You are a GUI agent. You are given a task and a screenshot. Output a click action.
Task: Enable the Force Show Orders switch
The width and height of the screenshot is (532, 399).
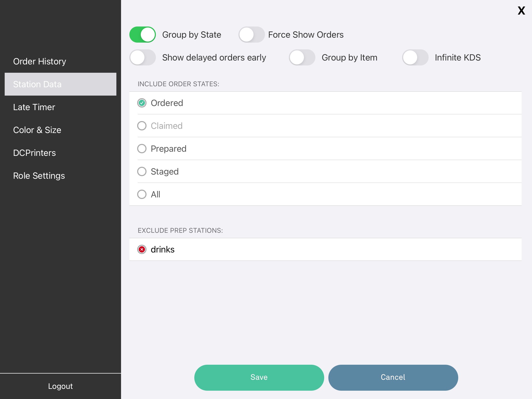[x=251, y=35]
